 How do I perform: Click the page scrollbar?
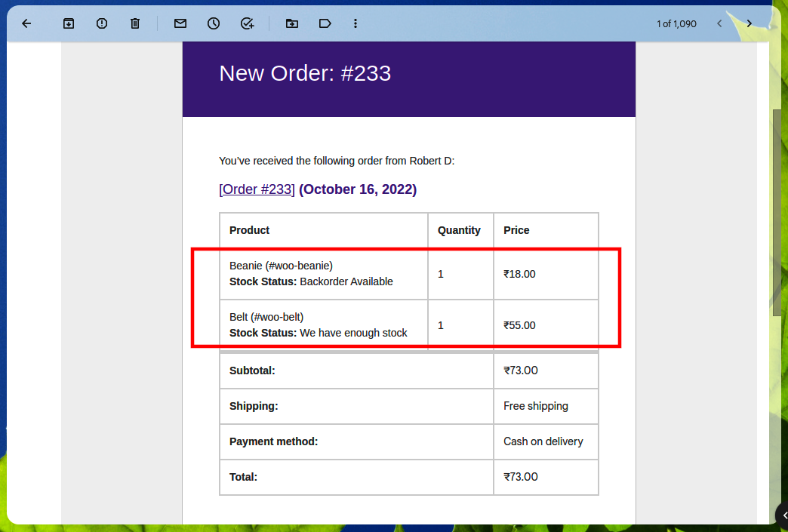777,213
